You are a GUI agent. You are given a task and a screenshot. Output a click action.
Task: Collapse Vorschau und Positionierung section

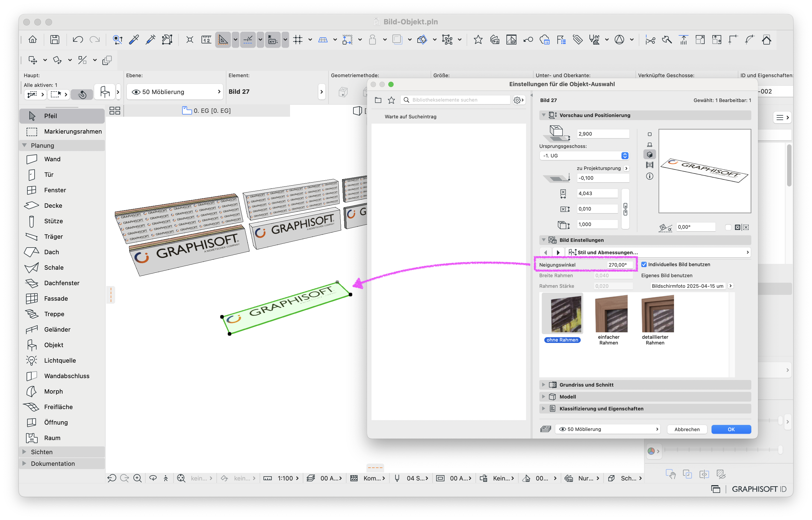[x=544, y=115]
